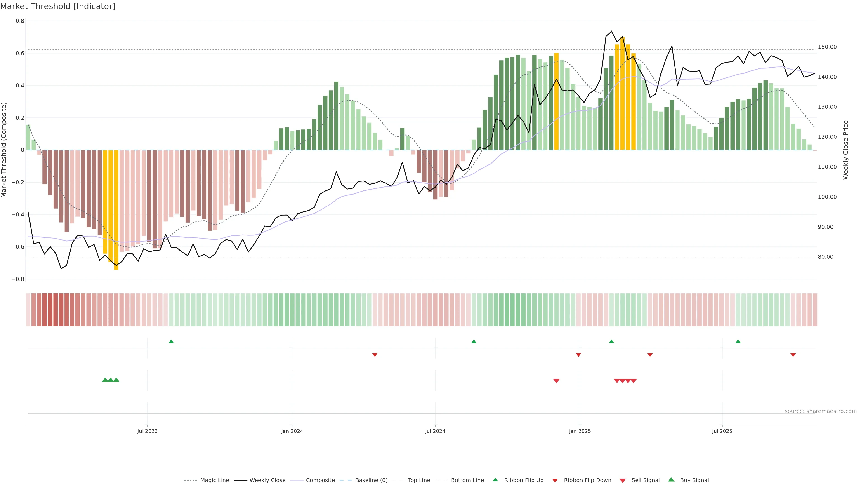Toggle the Baseline (0) legend entry
Image resolution: width=868 pixels, height=488 pixels.
pyautogui.click(x=371, y=480)
